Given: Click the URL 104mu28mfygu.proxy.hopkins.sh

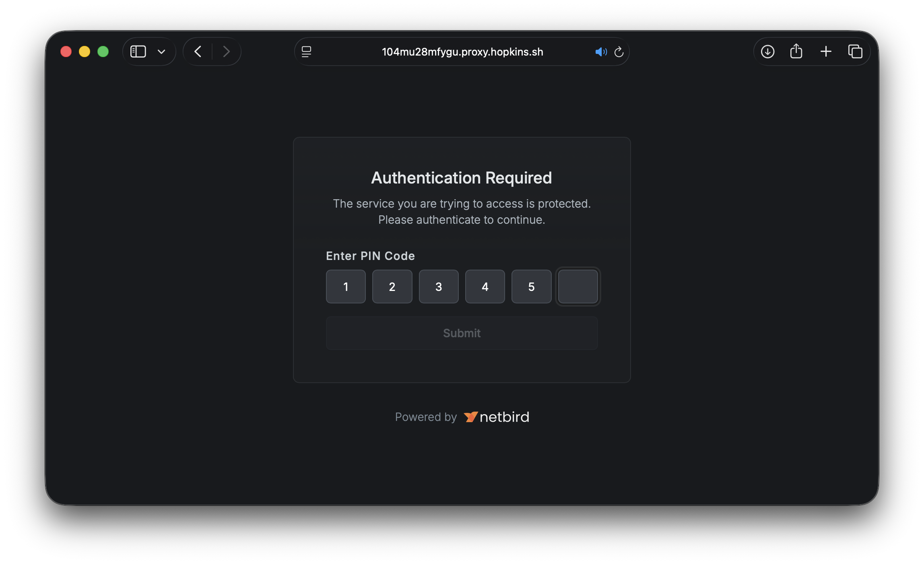Looking at the screenshot, I should pyautogui.click(x=462, y=52).
